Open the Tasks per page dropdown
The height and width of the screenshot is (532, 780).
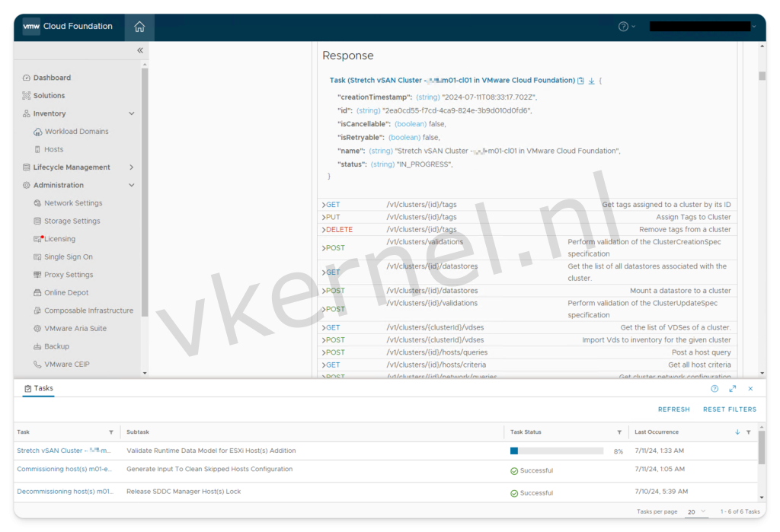pos(696,511)
